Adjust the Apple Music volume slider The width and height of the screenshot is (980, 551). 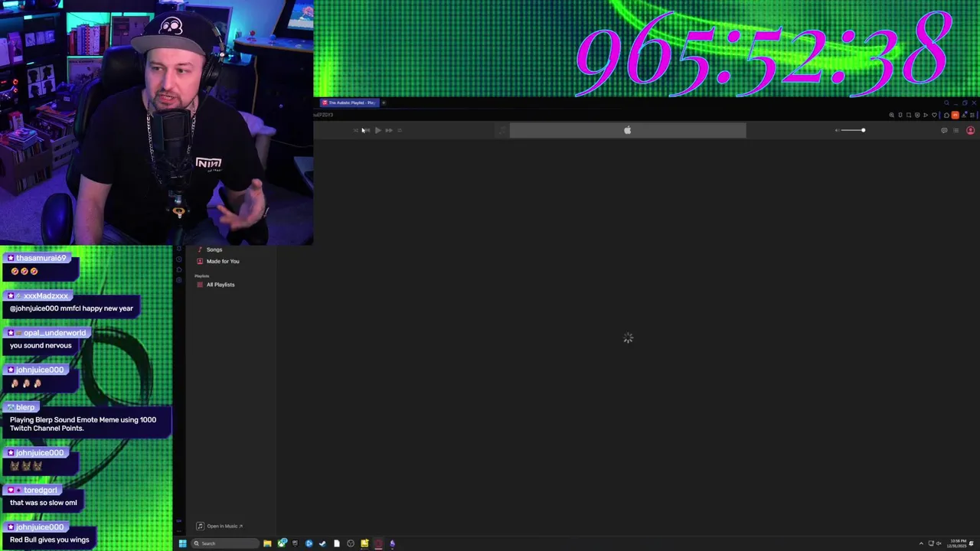[x=853, y=130]
